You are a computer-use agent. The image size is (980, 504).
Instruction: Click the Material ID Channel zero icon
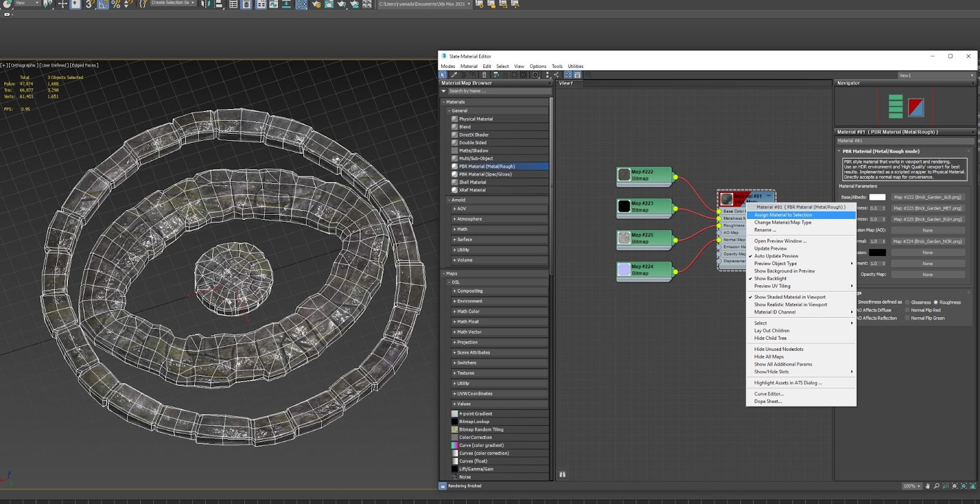[x=535, y=75]
